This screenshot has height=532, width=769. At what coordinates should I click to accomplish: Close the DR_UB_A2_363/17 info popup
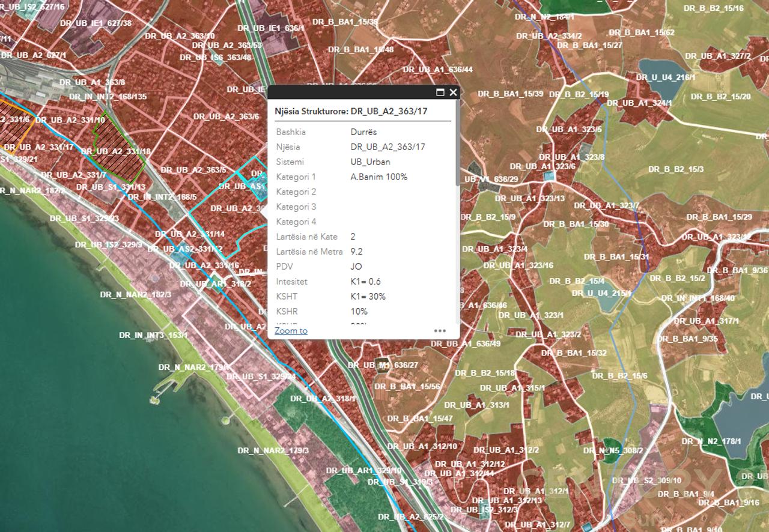[x=453, y=92]
